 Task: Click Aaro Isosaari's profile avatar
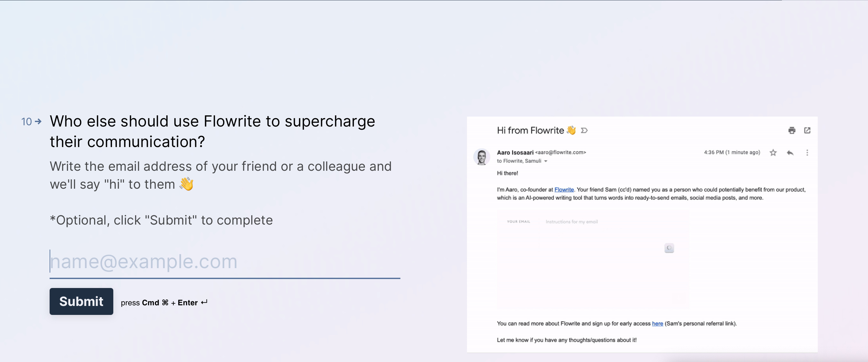coord(481,157)
